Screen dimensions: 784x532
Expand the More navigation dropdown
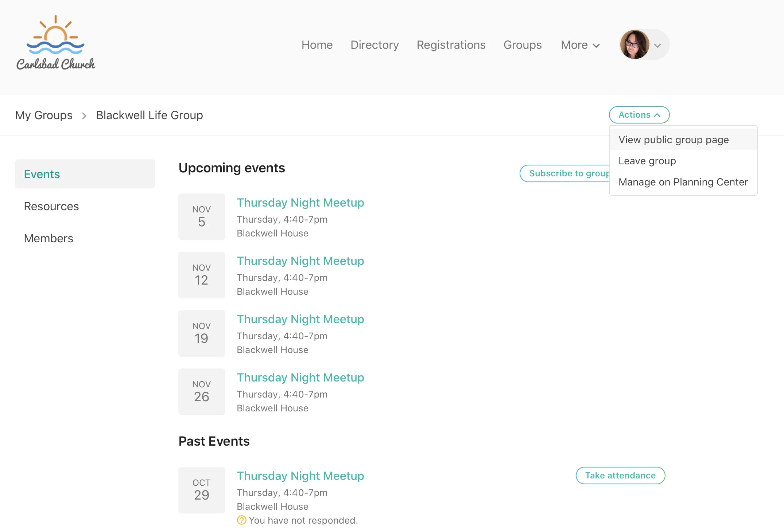tap(580, 45)
